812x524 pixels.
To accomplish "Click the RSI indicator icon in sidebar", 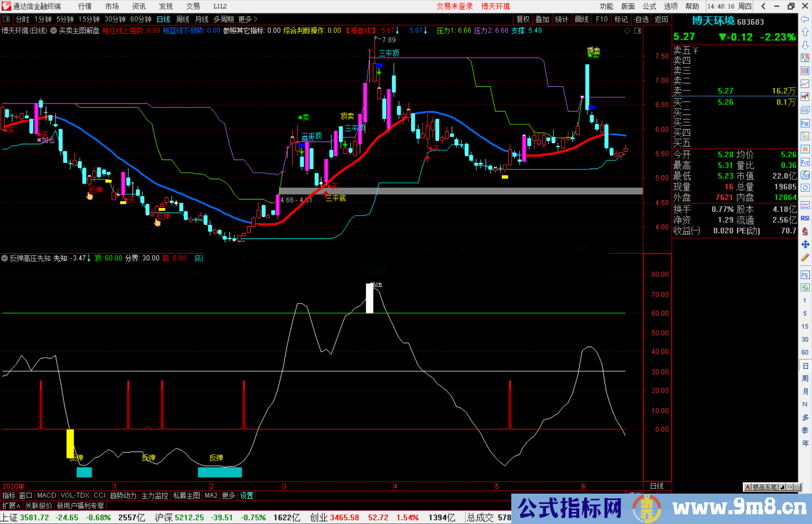I will [x=805, y=218].
